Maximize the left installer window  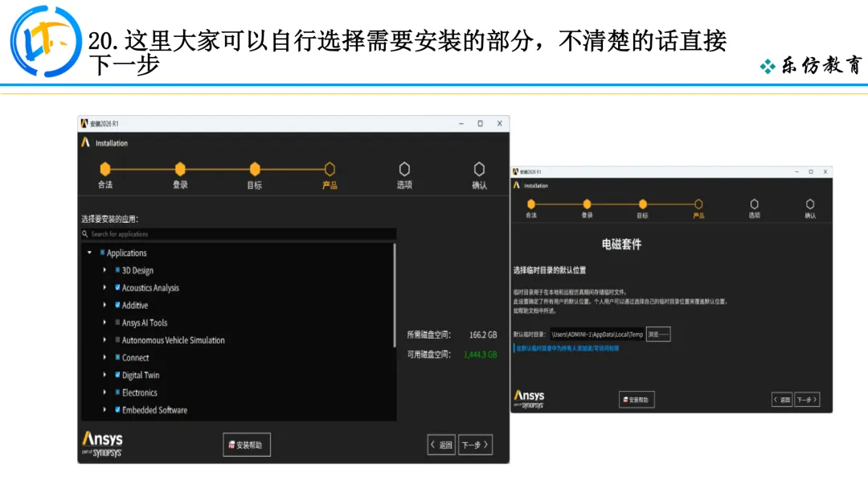(480, 124)
